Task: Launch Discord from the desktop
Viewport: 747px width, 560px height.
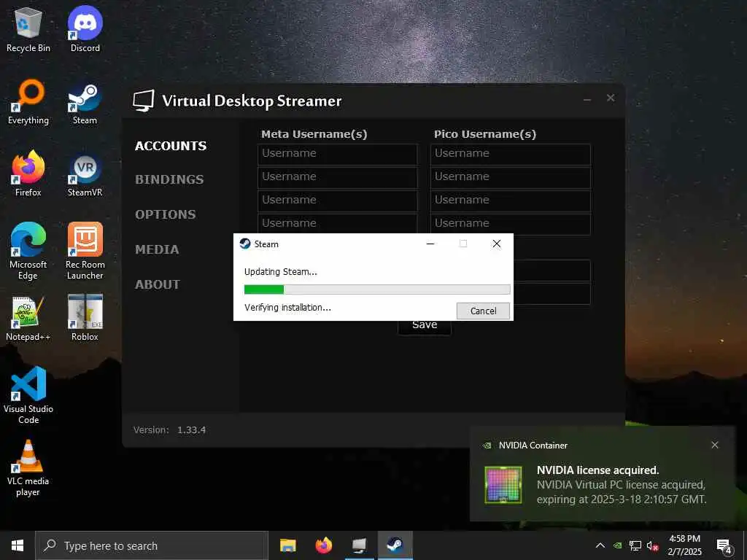Action: click(x=85, y=29)
